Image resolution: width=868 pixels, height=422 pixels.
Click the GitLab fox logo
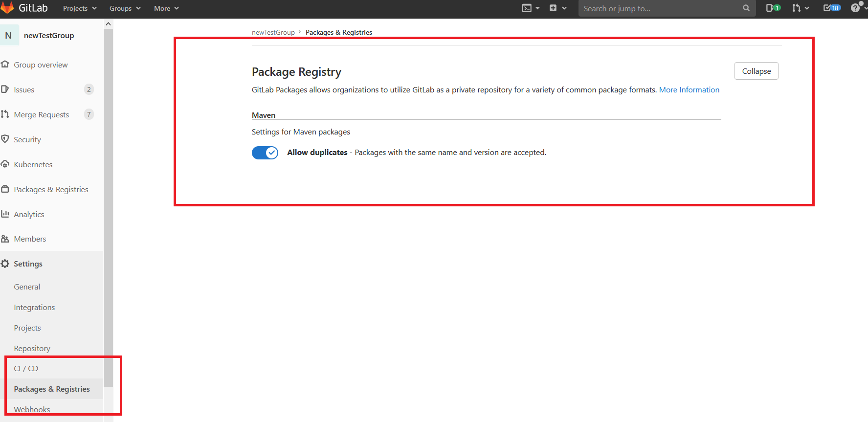[7, 8]
